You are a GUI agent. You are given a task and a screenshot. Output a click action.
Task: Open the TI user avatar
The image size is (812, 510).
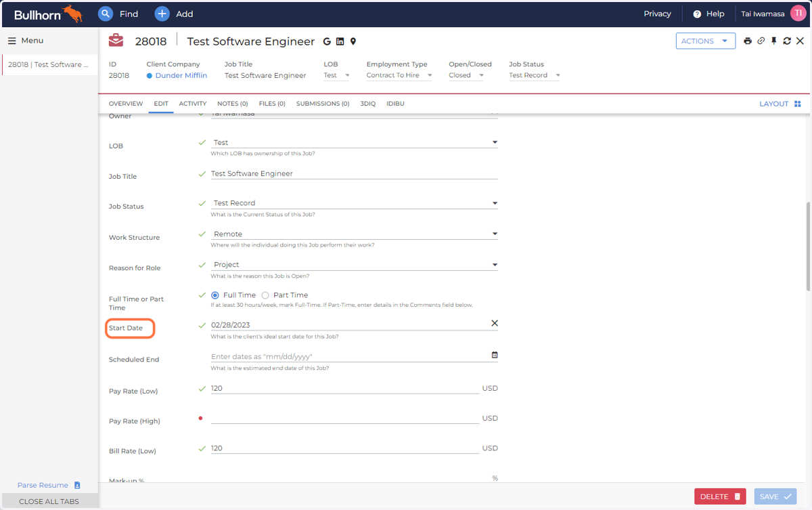[x=798, y=14]
